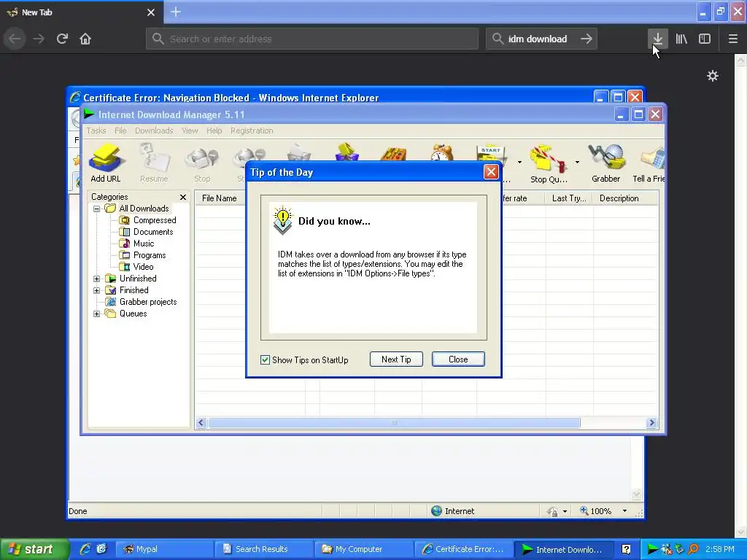
Task: Click the Next Tip button
Action: (396, 359)
